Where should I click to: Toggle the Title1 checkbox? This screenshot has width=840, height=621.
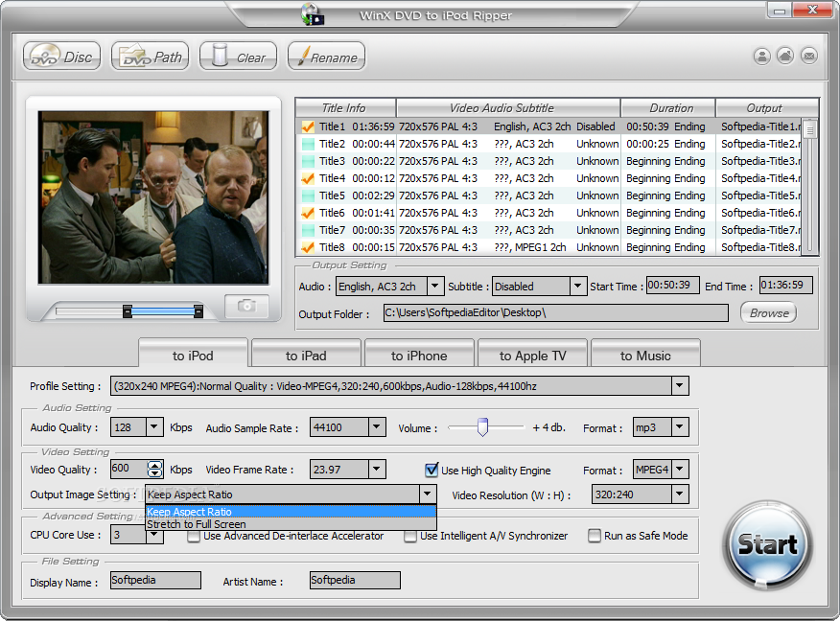pyautogui.click(x=308, y=126)
